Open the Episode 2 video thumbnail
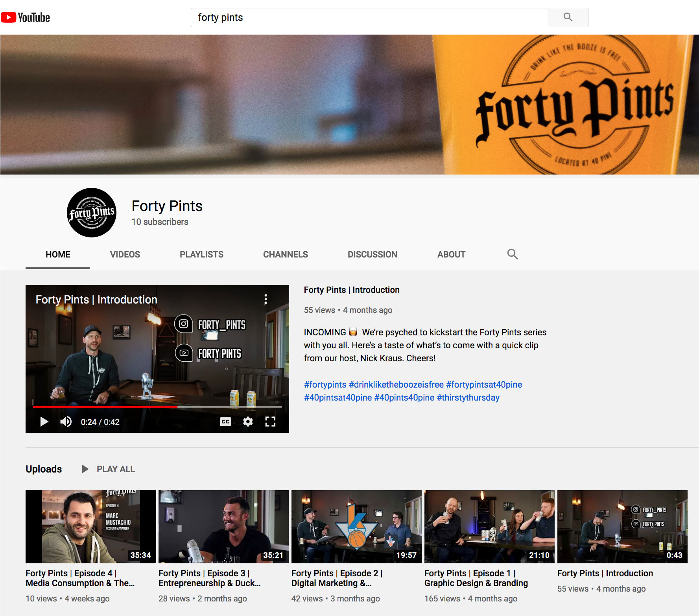699x616 pixels. 356,526
